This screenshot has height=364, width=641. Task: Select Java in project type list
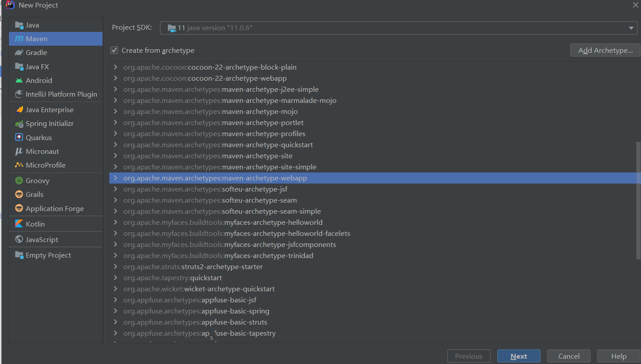pos(55,25)
